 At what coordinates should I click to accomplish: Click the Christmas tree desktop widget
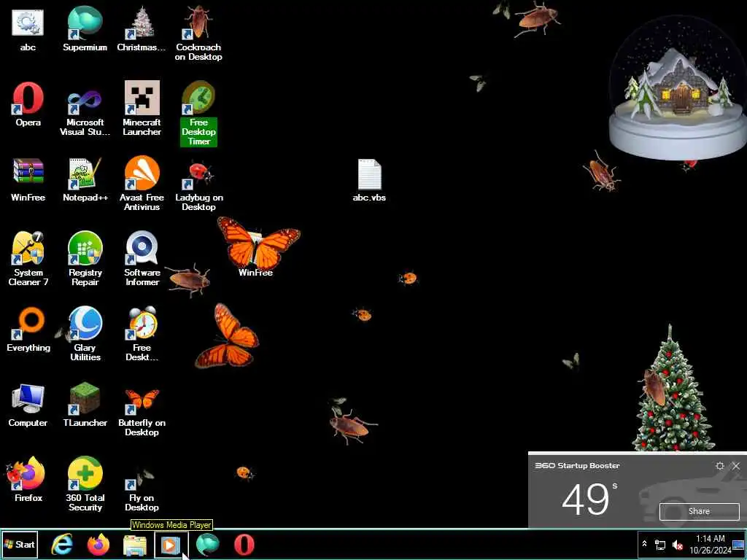coord(673,391)
